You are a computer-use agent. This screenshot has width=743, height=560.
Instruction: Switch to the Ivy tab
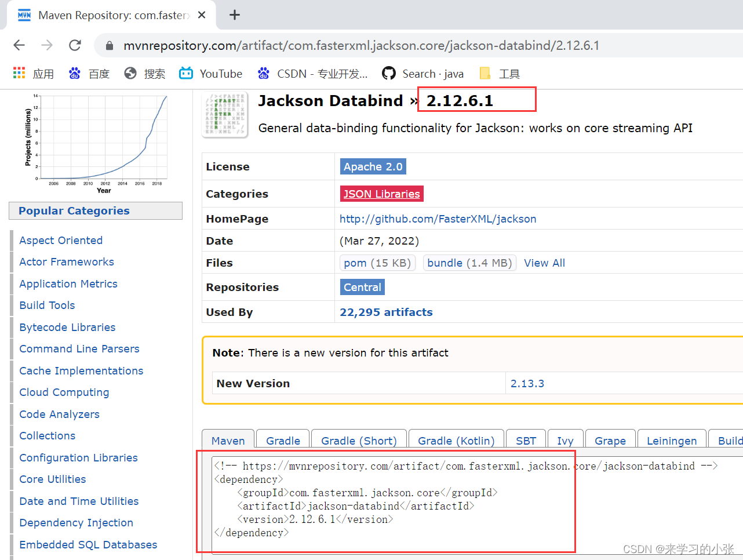click(x=565, y=439)
